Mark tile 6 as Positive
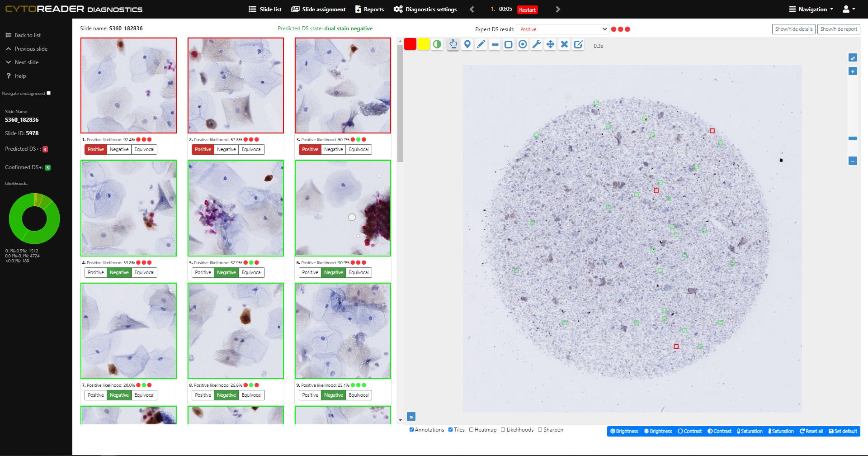 click(x=310, y=273)
